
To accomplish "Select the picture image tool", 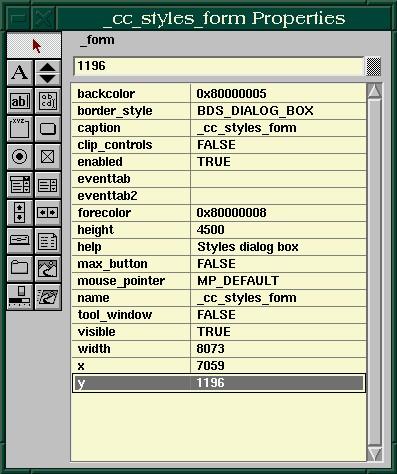I will (x=48, y=268).
